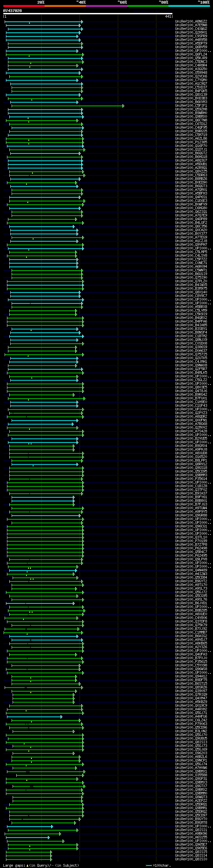Image resolution: width=213 pixels, height=868 pixels.
Task: Open hit UniRef100_A4R958
Action: tap(191, 40)
